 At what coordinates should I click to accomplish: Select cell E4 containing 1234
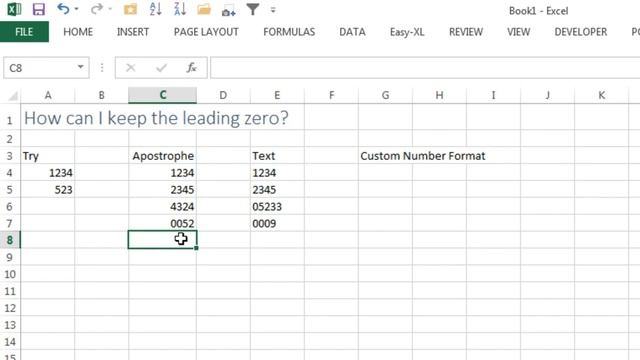coord(277,173)
